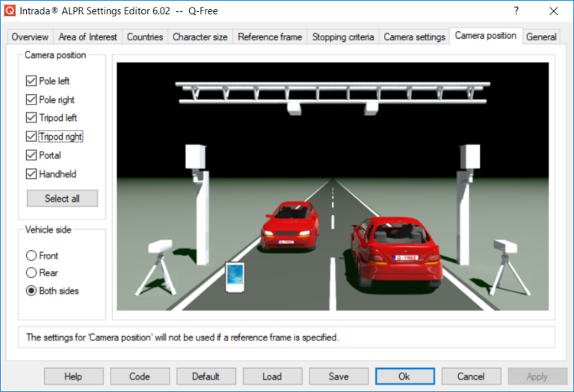Click the right pole camera in the scene
Viewport: 574px width, 392px height.
(x=468, y=158)
